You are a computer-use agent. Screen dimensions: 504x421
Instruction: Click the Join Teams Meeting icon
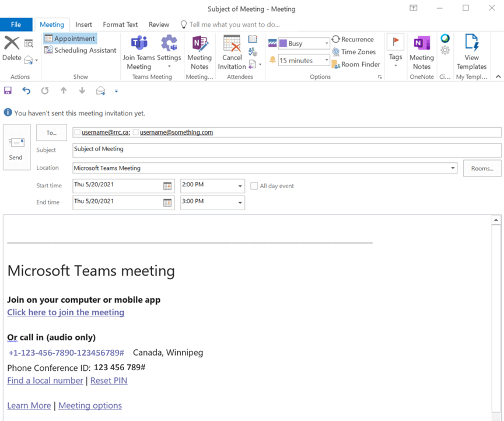point(139,44)
